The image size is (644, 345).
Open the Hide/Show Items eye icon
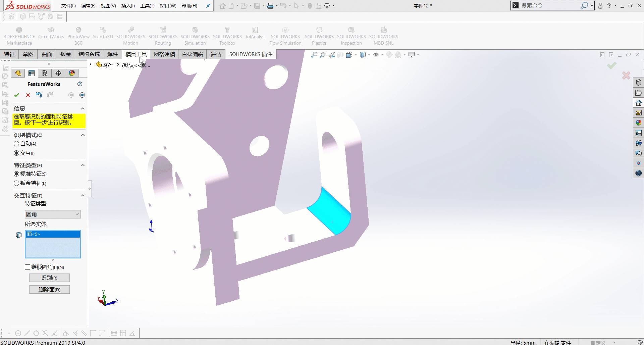[x=376, y=54]
